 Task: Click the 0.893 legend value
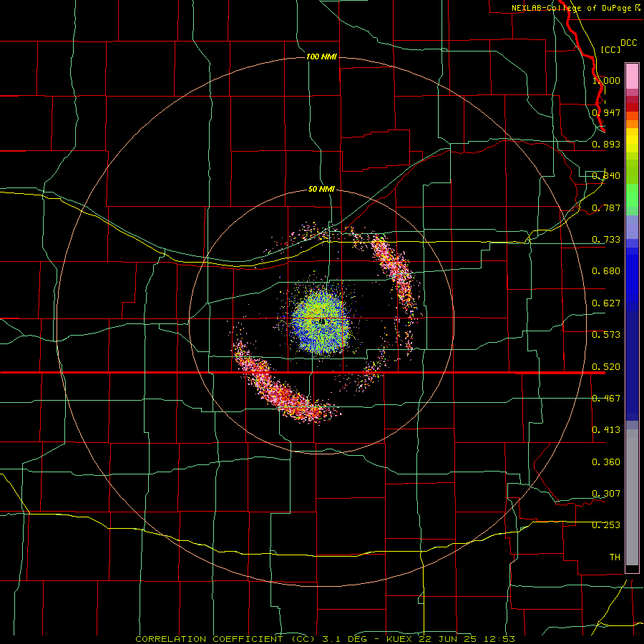click(x=606, y=144)
